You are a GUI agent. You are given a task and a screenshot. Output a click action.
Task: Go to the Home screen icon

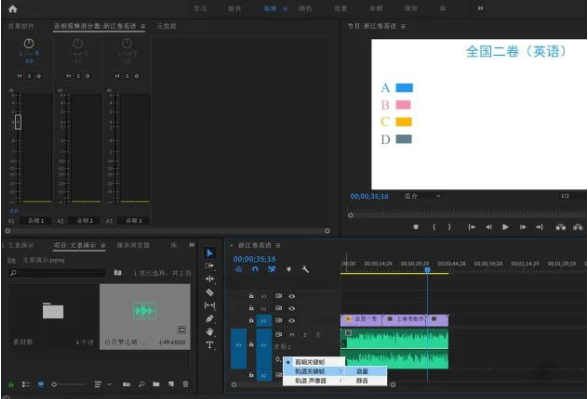tap(12, 9)
